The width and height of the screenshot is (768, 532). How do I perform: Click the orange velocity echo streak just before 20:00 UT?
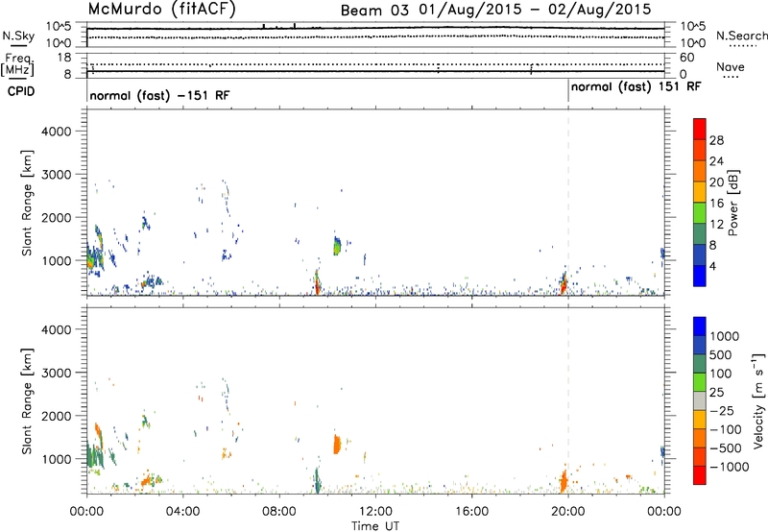pos(564,480)
